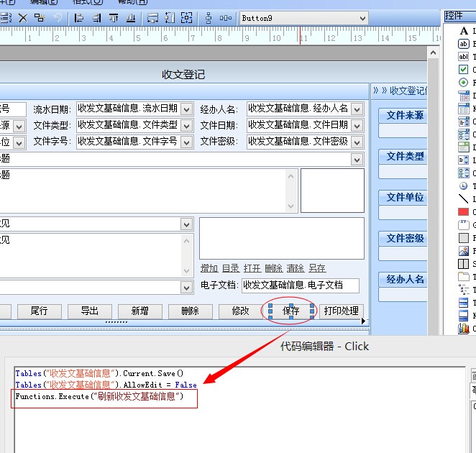The height and width of the screenshot is (453, 476).
Task: Pick the Timer clock control in toolbox
Action: (464, 186)
